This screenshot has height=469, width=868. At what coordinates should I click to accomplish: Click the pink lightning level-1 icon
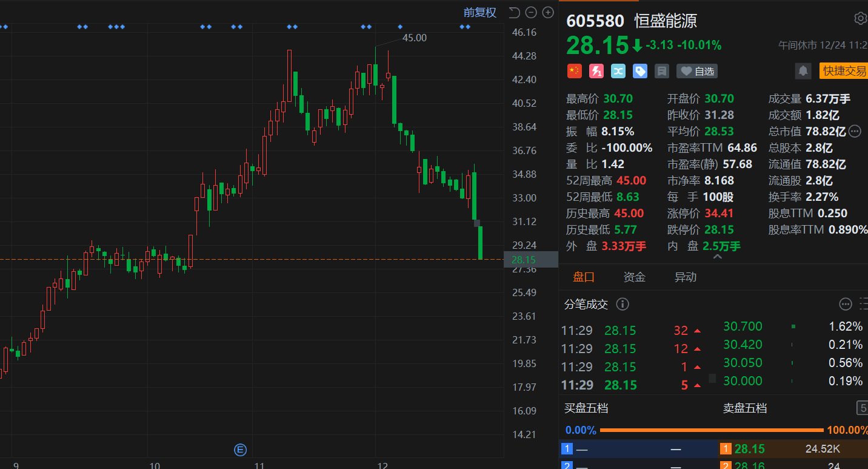[x=596, y=71]
